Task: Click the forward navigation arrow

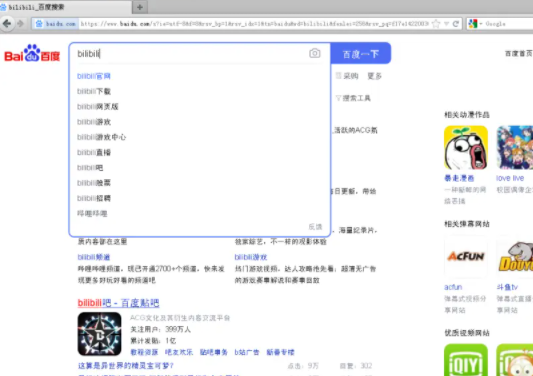Action: pos(20,23)
